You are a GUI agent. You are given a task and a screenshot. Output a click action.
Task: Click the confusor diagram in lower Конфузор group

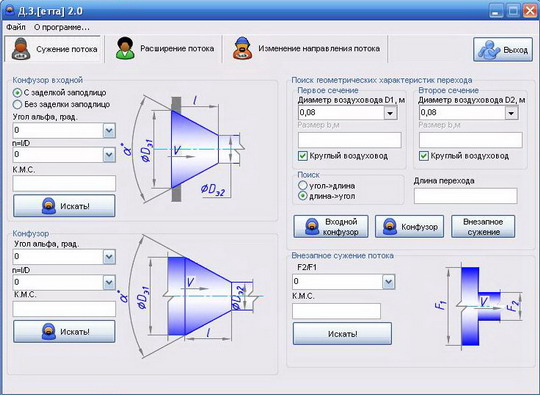pos(191,296)
